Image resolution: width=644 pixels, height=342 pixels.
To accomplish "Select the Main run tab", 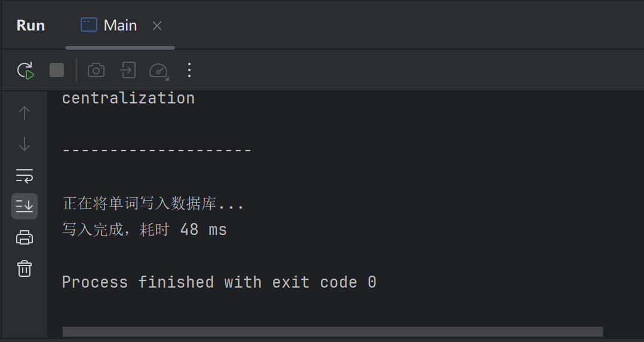I will 111,25.
